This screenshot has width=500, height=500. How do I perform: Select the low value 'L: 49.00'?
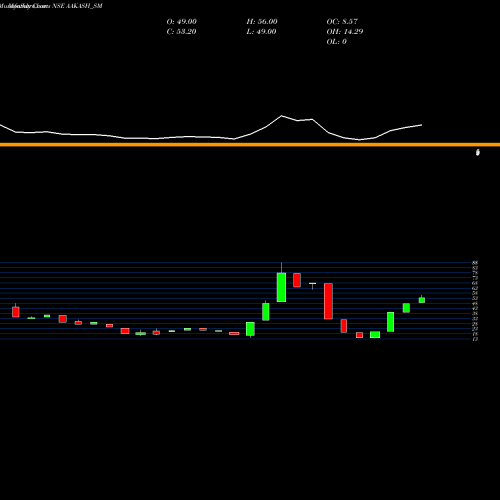coord(261,32)
